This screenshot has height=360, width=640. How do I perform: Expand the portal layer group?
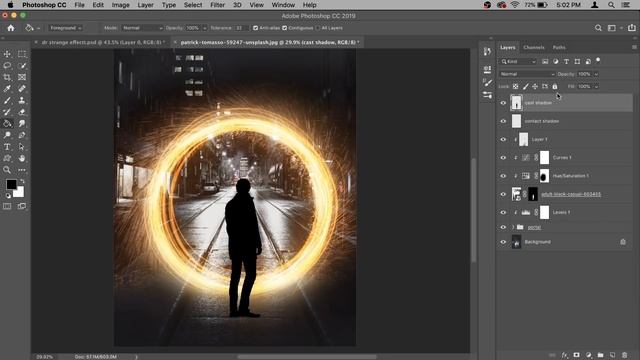[x=513, y=227]
